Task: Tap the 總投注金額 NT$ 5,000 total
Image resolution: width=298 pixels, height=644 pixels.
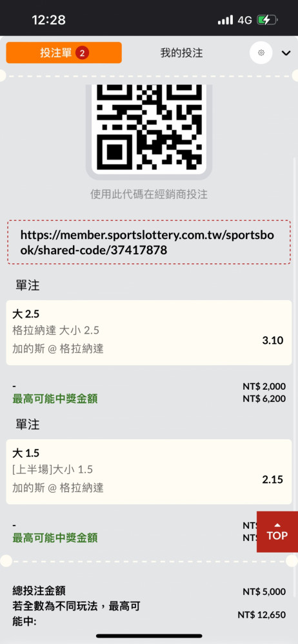Action: [x=264, y=592]
